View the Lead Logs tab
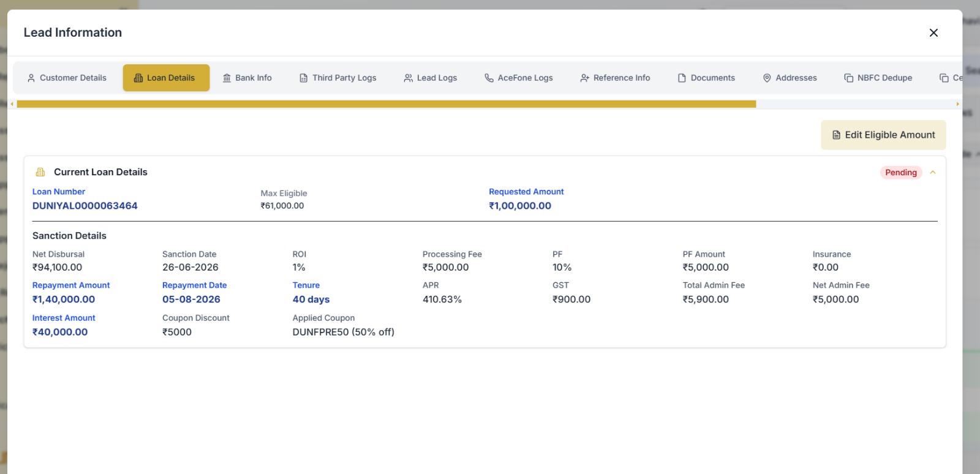This screenshot has height=474, width=980. click(x=431, y=78)
